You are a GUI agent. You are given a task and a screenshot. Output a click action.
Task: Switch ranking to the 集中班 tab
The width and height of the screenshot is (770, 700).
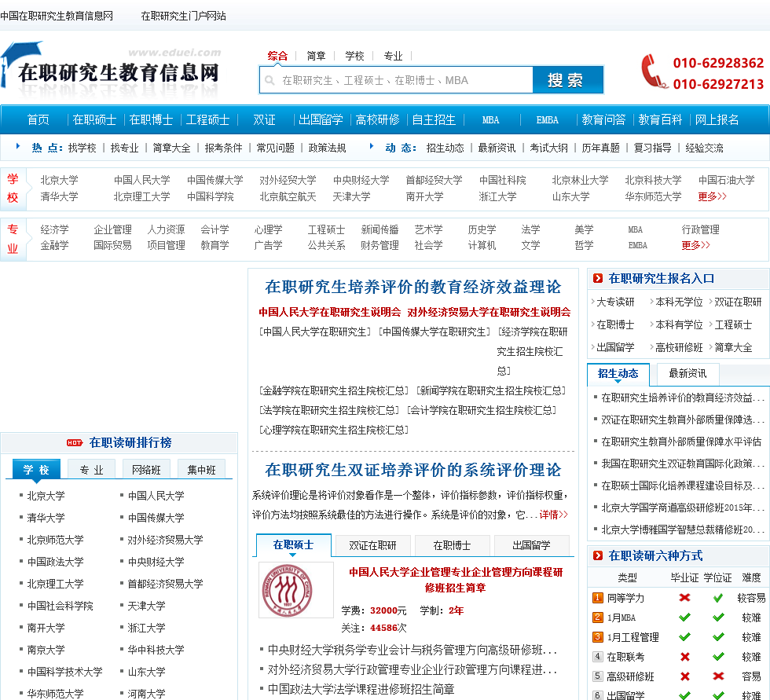click(201, 470)
